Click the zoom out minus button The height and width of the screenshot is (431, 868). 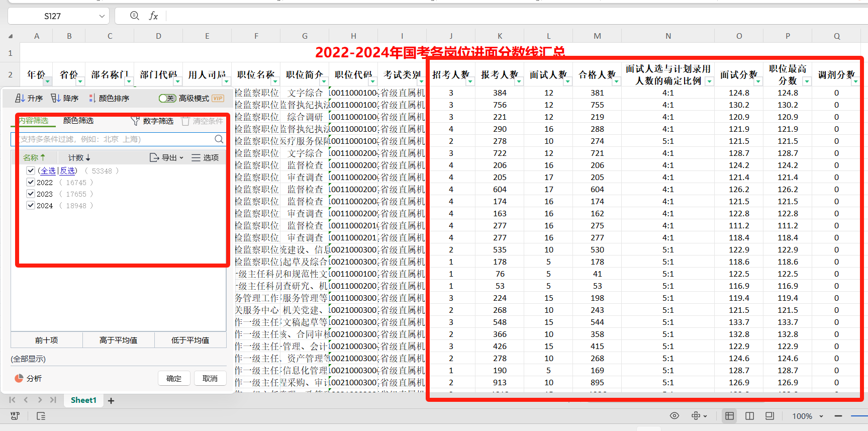838,416
